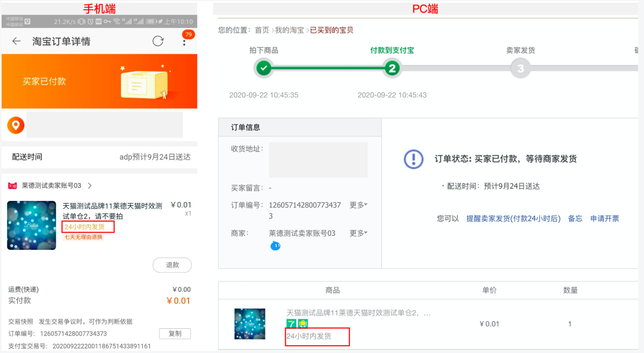Click step 3 circle 卖家发货
This screenshot has height=353, width=644.
(x=520, y=68)
